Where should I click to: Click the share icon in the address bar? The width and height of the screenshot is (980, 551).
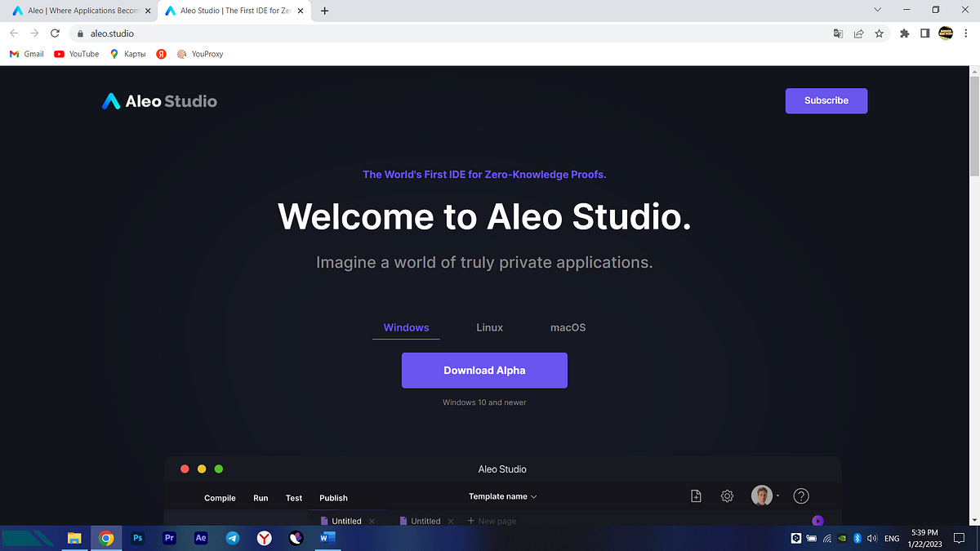pyautogui.click(x=858, y=33)
